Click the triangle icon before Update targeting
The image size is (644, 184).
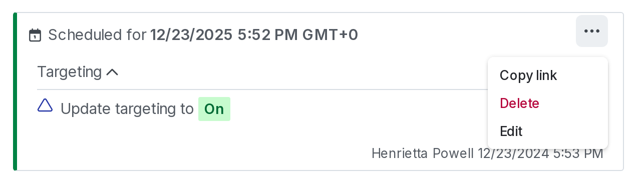pos(45,105)
